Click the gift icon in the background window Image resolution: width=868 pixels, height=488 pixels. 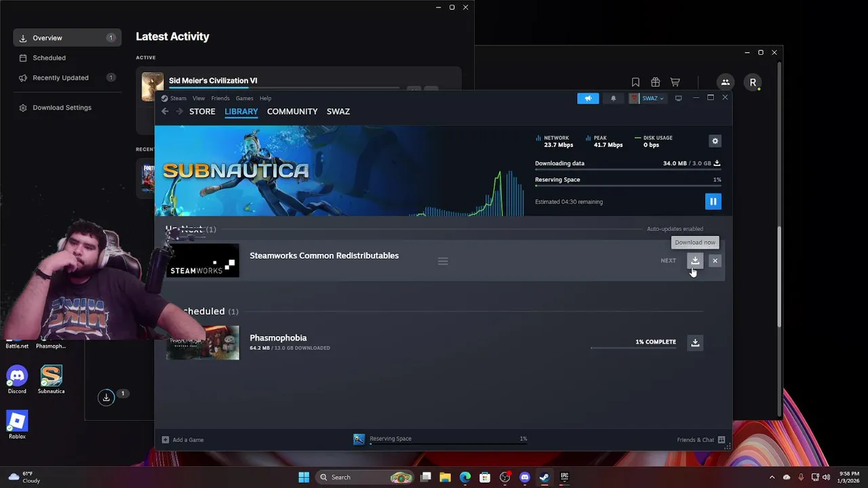(x=655, y=83)
